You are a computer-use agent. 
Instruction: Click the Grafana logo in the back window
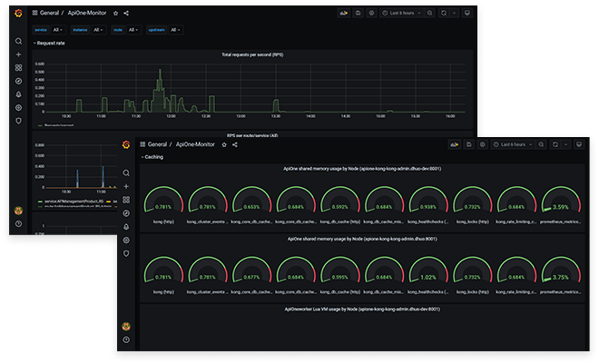[x=18, y=14]
